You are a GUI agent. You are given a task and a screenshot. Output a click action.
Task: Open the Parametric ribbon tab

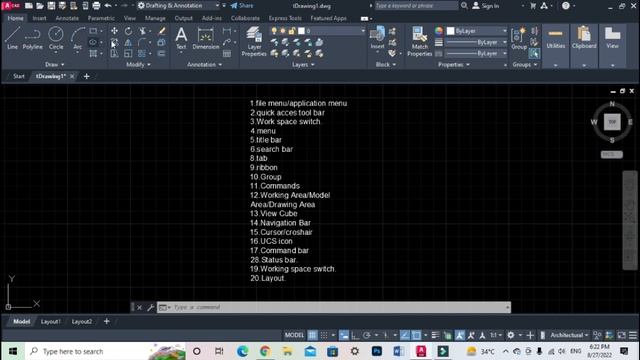click(x=101, y=18)
